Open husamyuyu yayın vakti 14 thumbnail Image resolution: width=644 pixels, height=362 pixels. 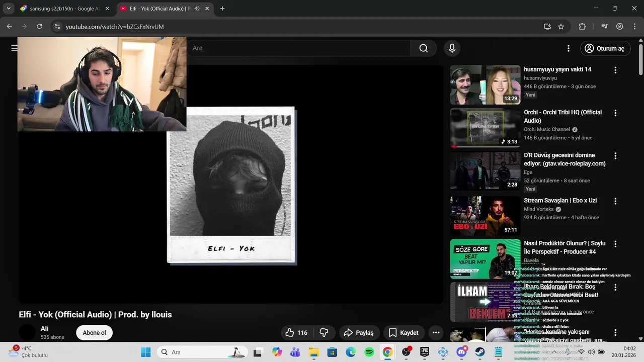(x=485, y=84)
